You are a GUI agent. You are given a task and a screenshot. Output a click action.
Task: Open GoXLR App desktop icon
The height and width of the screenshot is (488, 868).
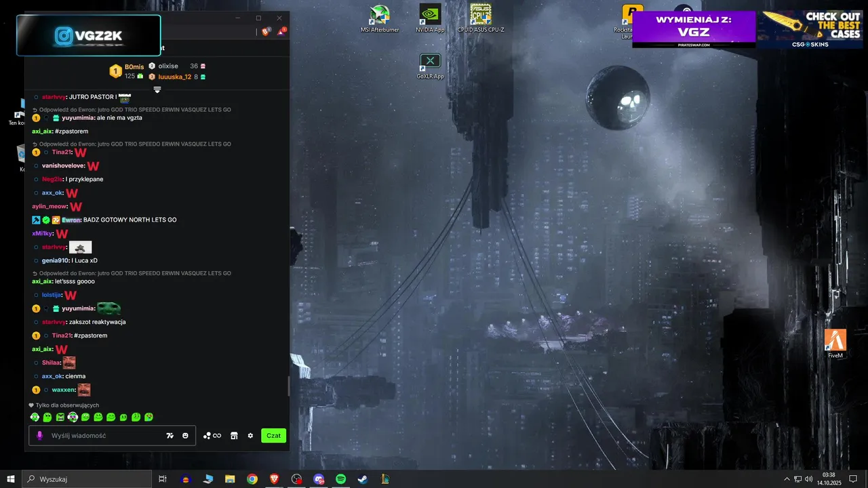[x=430, y=66]
